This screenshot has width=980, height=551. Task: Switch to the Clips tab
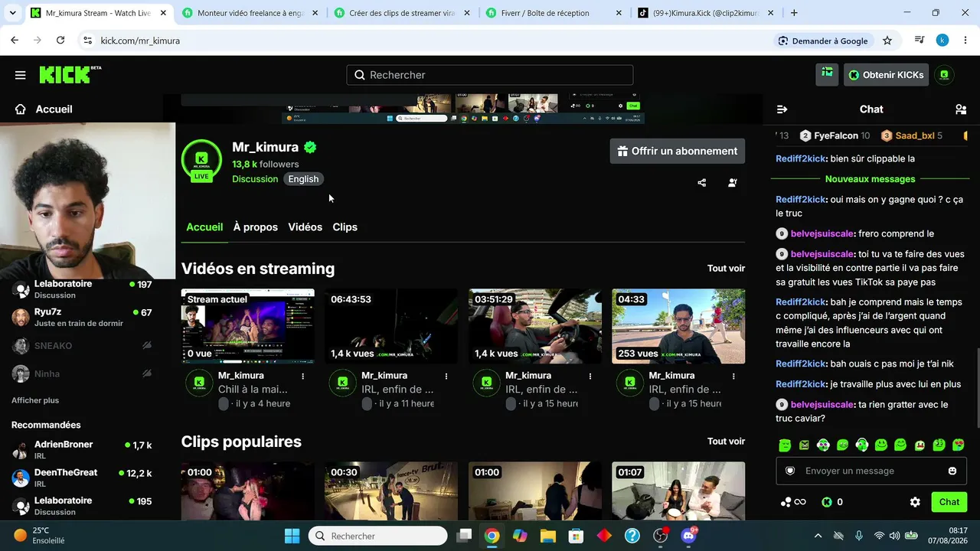pyautogui.click(x=345, y=227)
